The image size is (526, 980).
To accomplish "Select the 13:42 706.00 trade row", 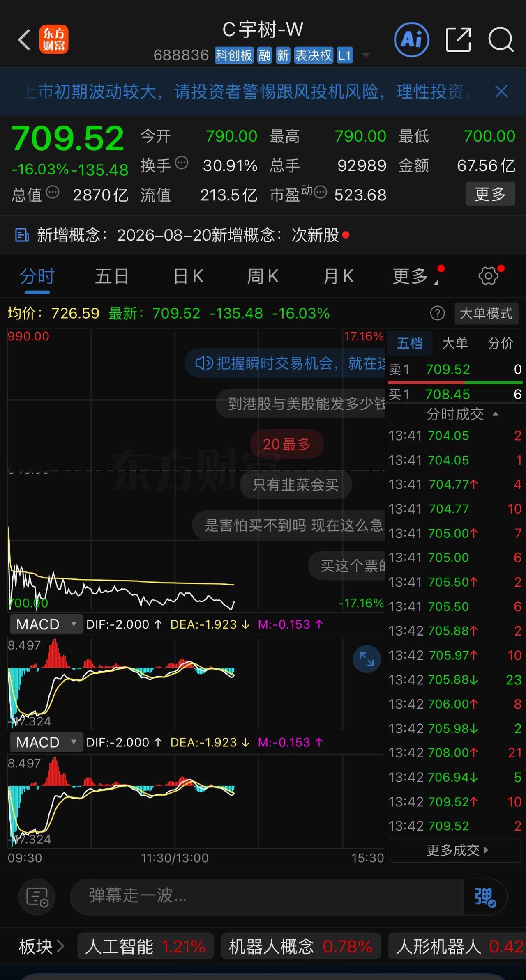I will tap(455, 704).
